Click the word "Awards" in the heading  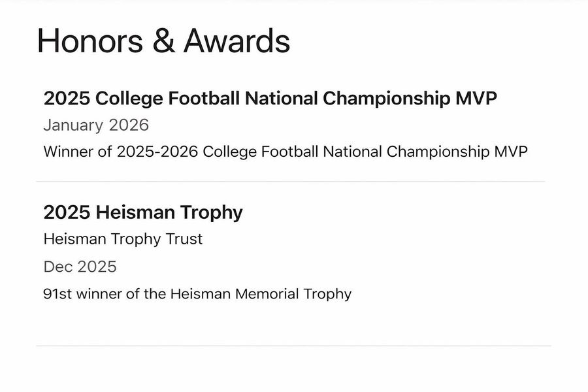tap(237, 41)
